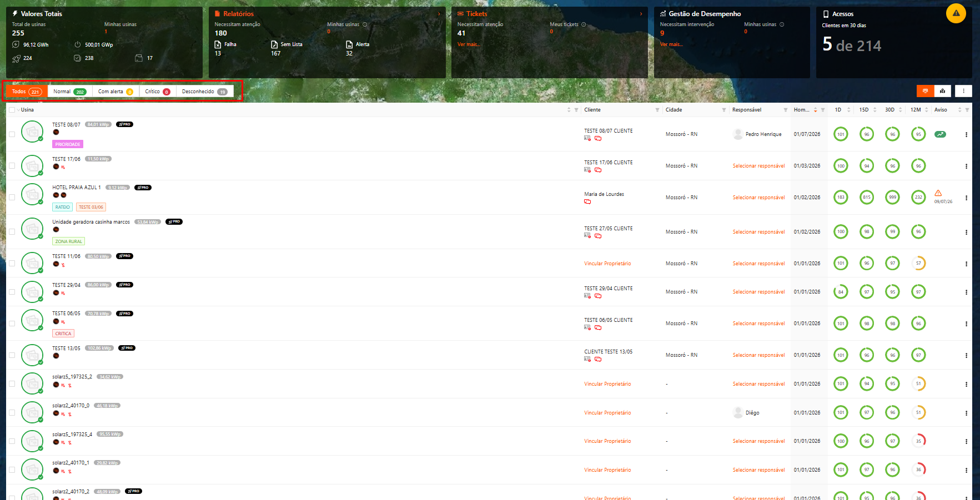Sort by the 12M column arrows
The height and width of the screenshot is (500, 980).
[926, 110]
